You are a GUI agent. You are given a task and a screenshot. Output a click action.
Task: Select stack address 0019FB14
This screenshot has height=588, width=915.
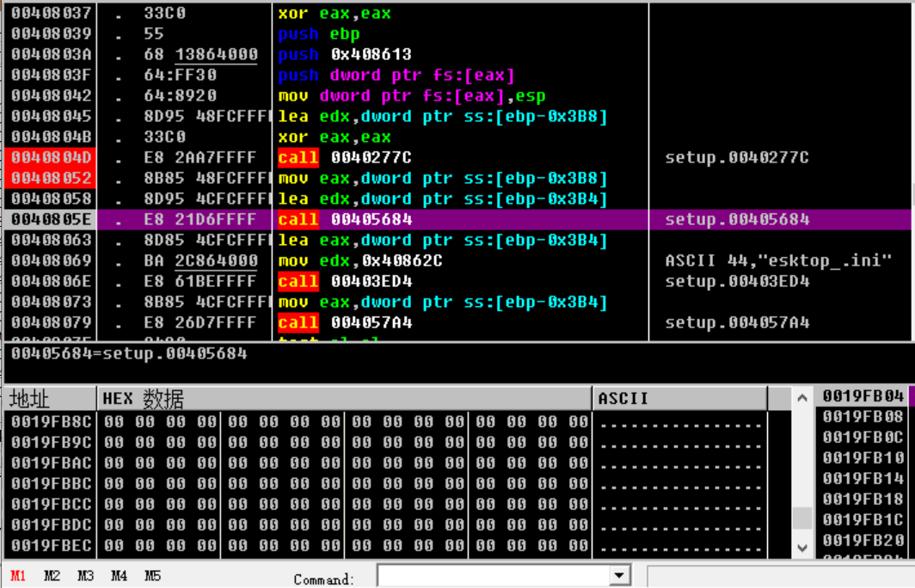pos(863,478)
